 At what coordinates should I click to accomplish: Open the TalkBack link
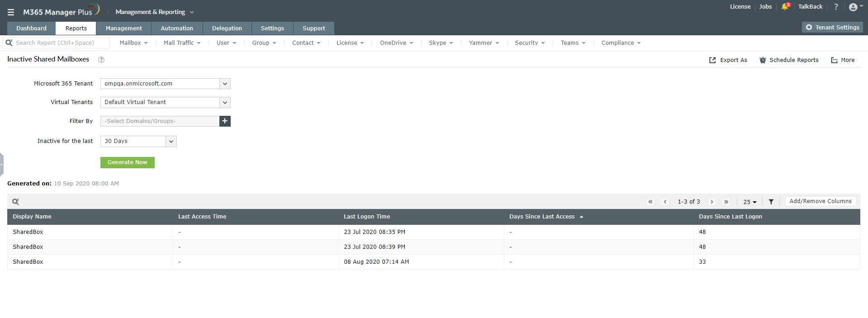(x=810, y=7)
